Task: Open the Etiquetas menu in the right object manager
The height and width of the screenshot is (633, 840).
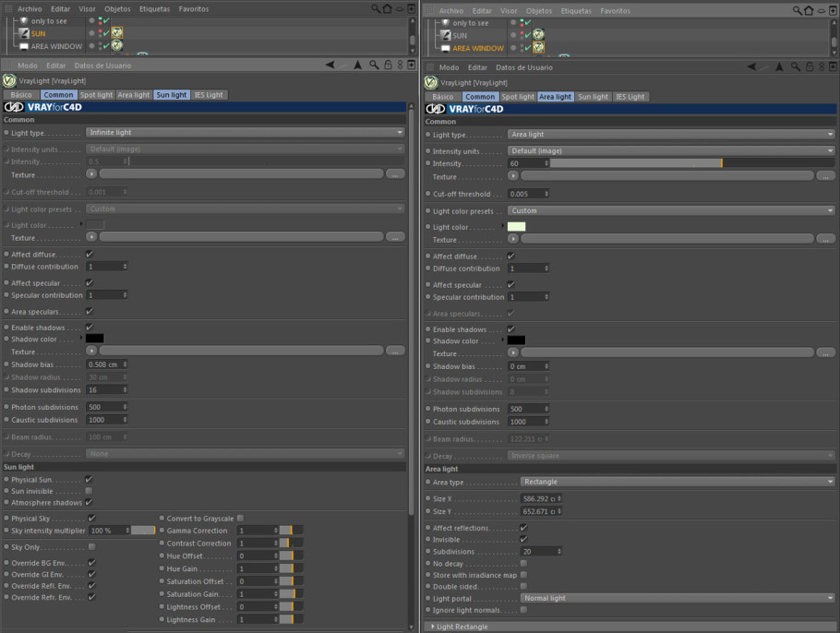Action: (576, 11)
